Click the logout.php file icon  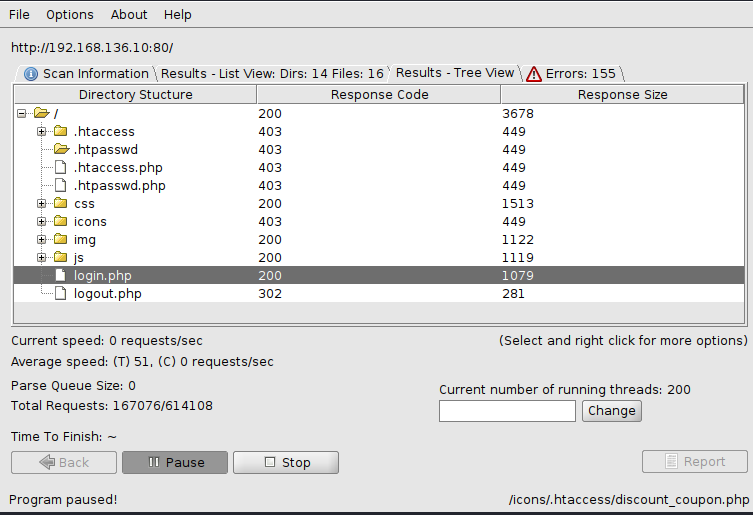coord(60,294)
